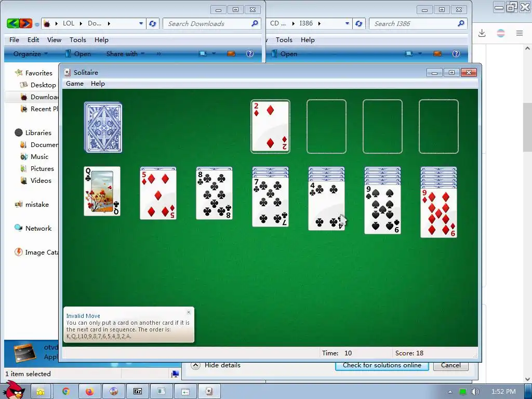Dismiss the Invalid Move tip popup

pyautogui.click(x=189, y=312)
